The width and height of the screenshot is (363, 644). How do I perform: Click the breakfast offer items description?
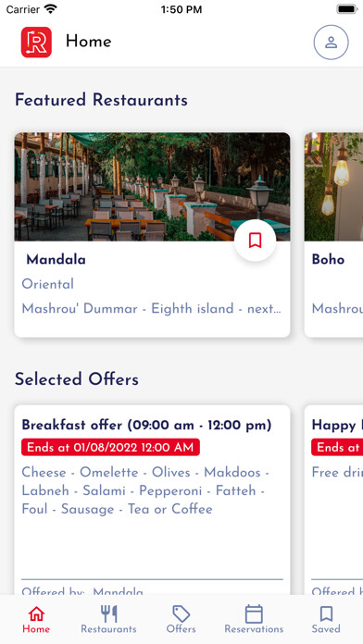tap(145, 490)
